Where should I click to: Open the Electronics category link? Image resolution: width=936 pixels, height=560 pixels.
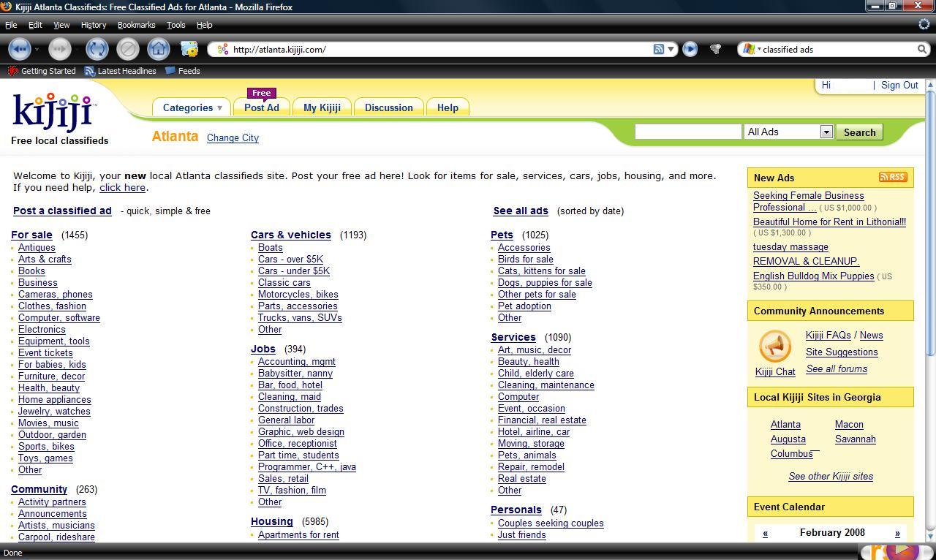(x=42, y=329)
